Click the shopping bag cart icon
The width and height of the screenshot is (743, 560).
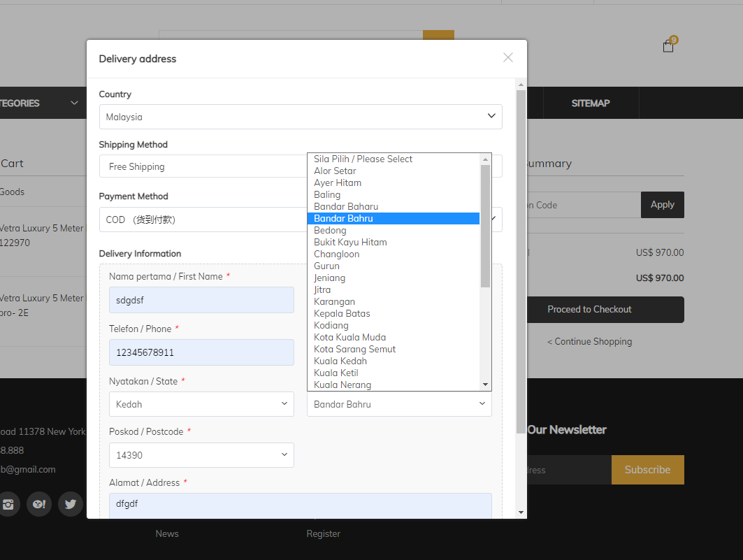point(668,46)
